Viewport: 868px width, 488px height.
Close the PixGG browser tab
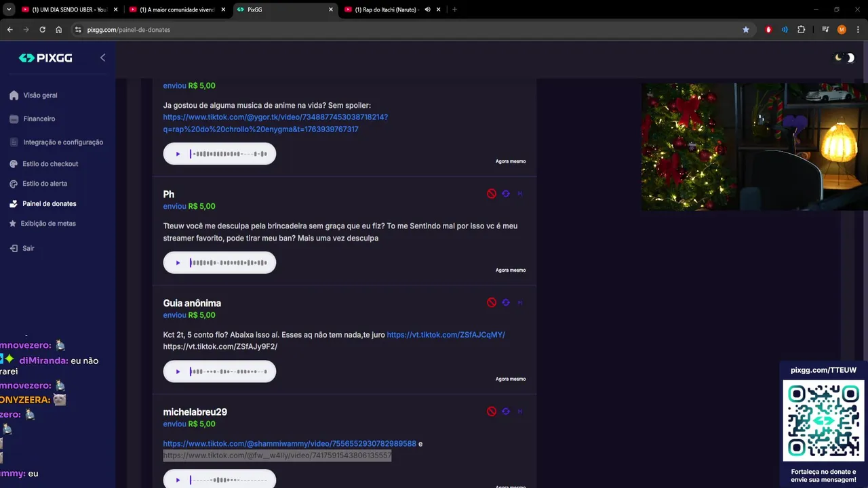[x=331, y=9]
